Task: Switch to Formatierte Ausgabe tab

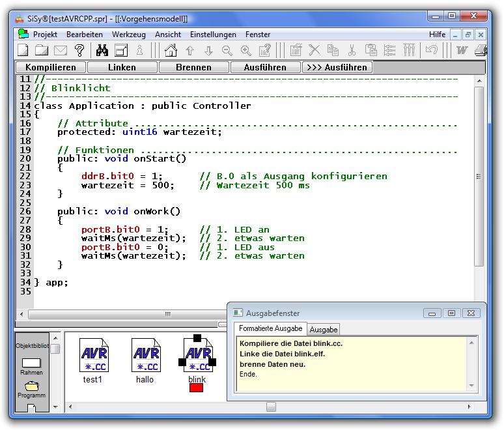Action: [x=270, y=328]
